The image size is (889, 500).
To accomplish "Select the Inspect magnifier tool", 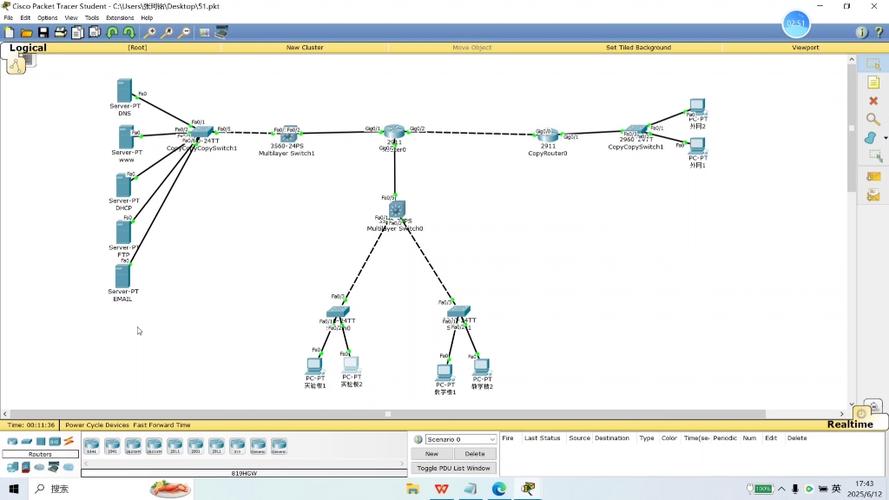I will point(873,119).
